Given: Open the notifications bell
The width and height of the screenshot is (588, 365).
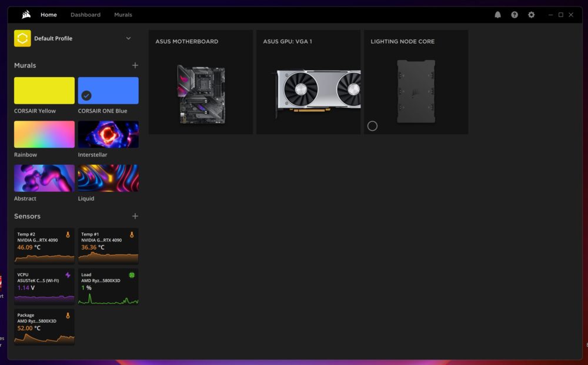Looking at the screenshot, I should (x=497, y=15).
